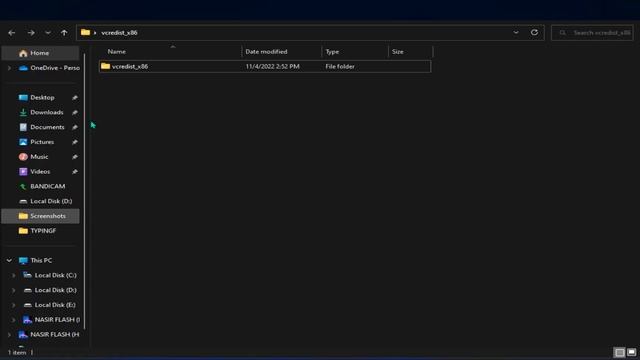
Task: Click the pin icon beside Music
Action: coord(75,157)
